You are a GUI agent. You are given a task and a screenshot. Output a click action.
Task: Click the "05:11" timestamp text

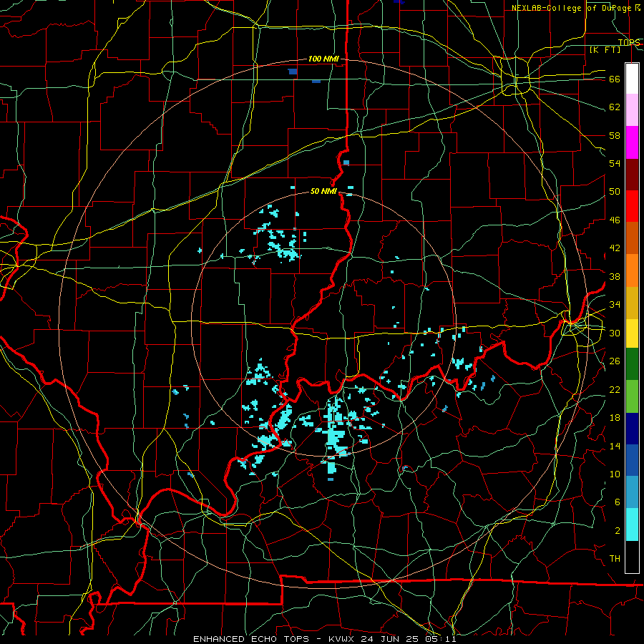[442, 639]
